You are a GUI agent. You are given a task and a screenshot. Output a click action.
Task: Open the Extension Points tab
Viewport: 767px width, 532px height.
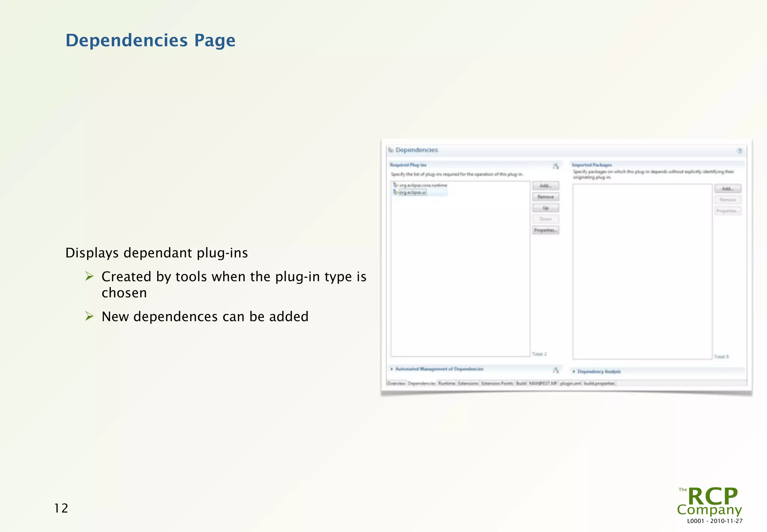pos(497,383)
